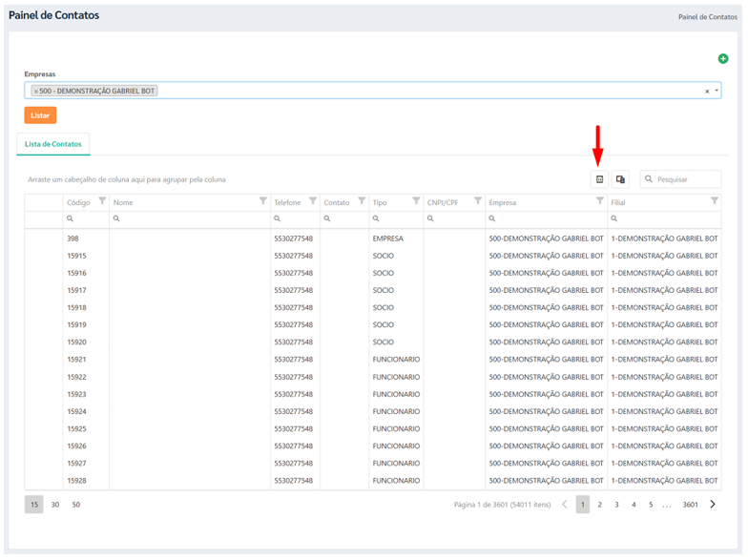The height and width of the screenshot is (560, 748).
Task: Click the Pesquisar search field
Action: (681, 179)
